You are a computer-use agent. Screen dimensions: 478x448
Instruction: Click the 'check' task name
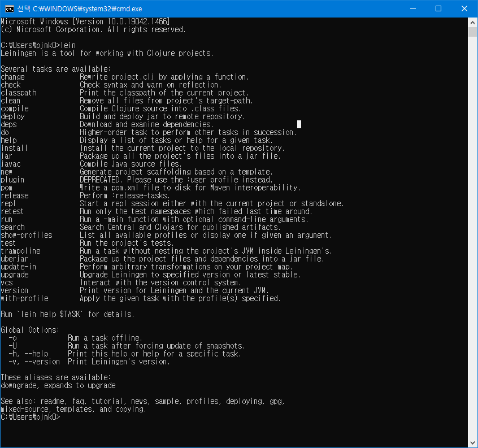11,85
